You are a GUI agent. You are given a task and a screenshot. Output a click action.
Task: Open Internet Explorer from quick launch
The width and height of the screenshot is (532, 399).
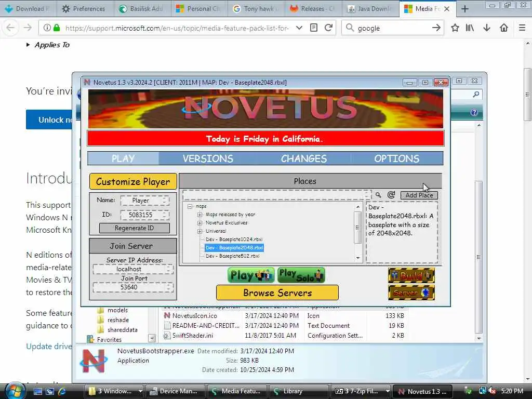[x=62, y=391]
